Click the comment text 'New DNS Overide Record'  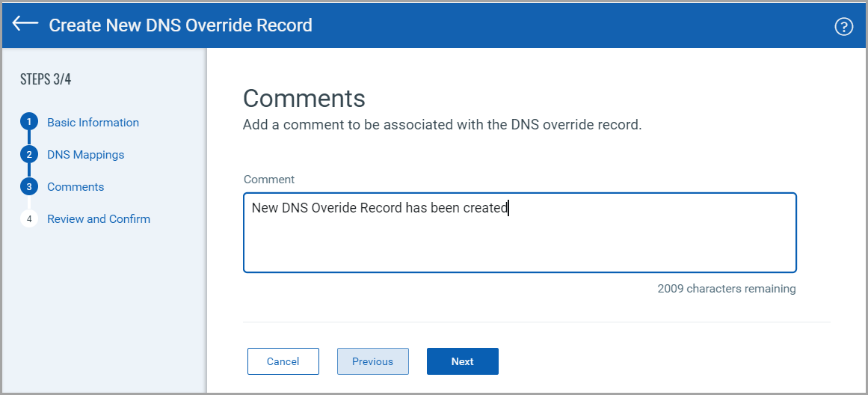tap(327, 208)
